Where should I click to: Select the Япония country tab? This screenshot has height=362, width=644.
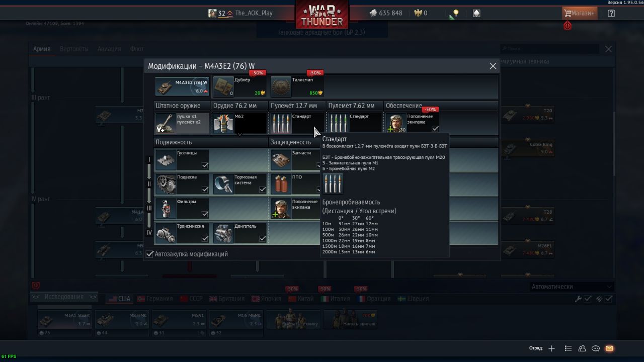[x=266, y=299]
